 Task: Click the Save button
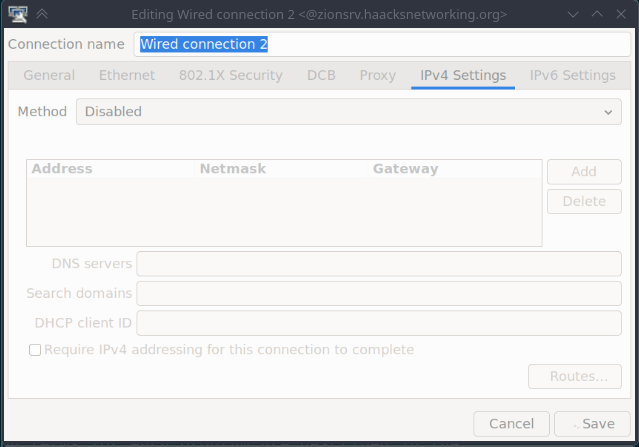coord(592,424)
